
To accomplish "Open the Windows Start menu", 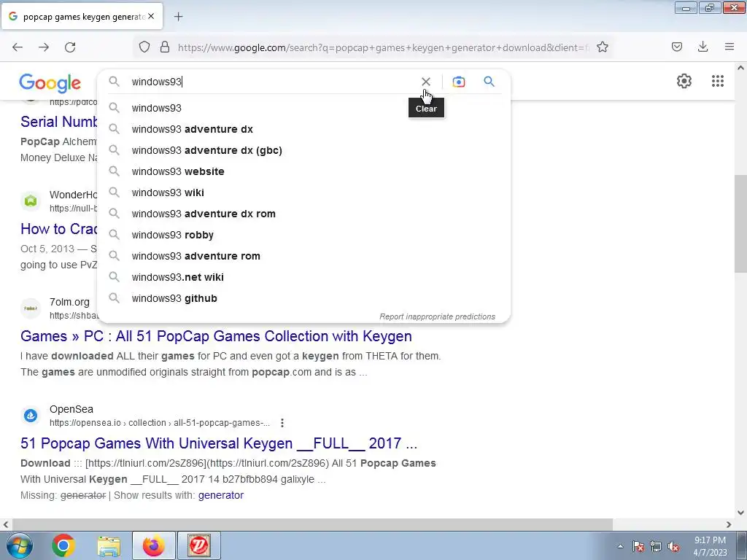I will tap(19, 545).
